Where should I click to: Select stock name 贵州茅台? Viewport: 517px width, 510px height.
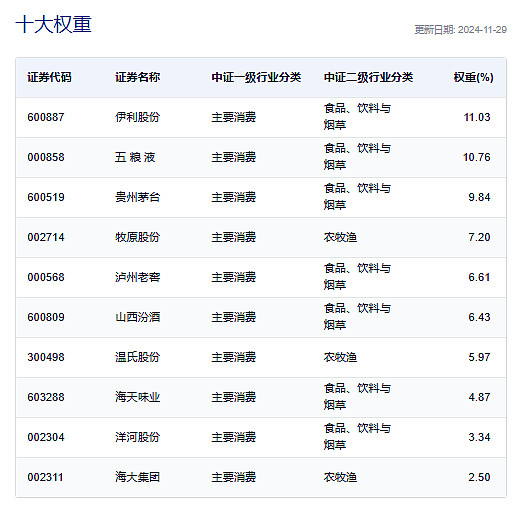pyautogui.click(x=137, y=197)
